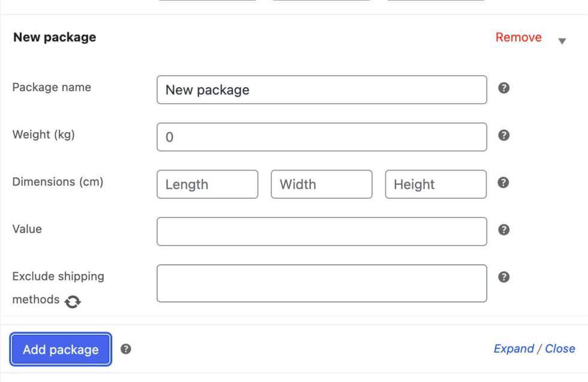This screenshot has height=382, width=588.
Task: Click help icon beside Add package button
Action: pos(126,349)
